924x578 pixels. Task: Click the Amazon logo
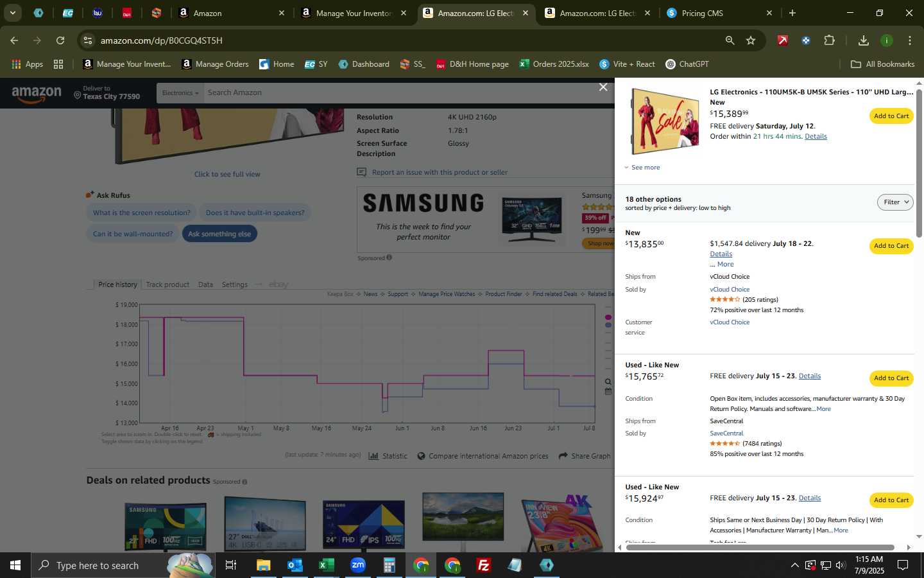click(37, 94)
